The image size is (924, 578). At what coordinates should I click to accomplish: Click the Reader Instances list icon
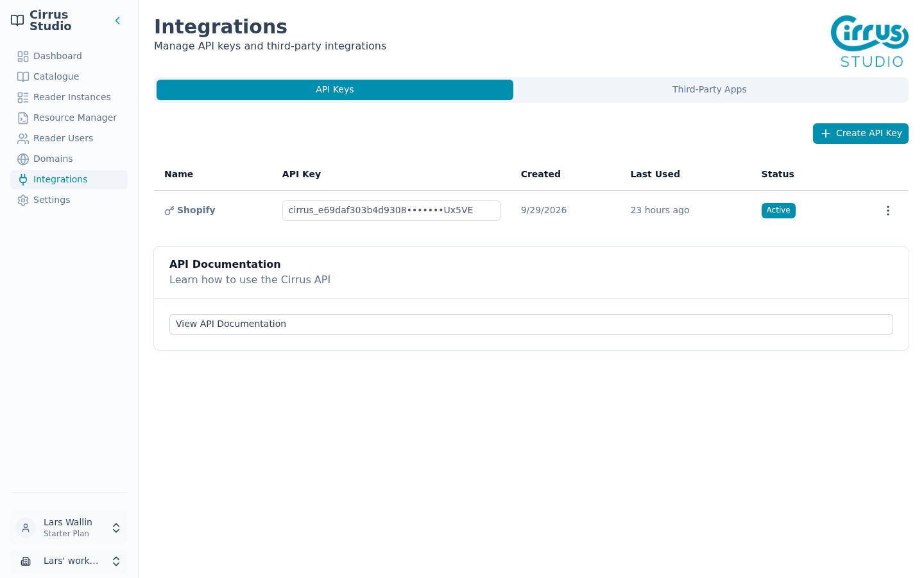23,98
